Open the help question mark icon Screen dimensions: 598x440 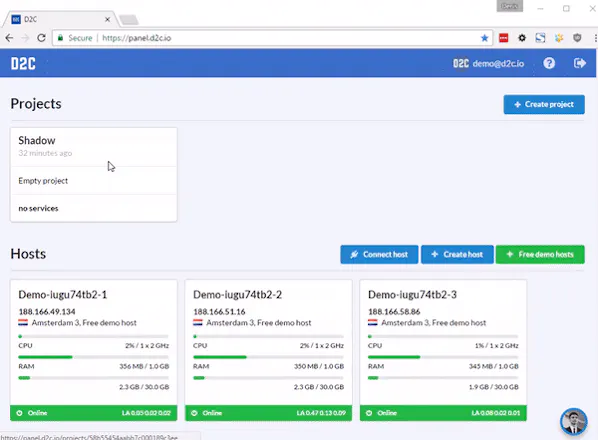(x=549, y=63)
